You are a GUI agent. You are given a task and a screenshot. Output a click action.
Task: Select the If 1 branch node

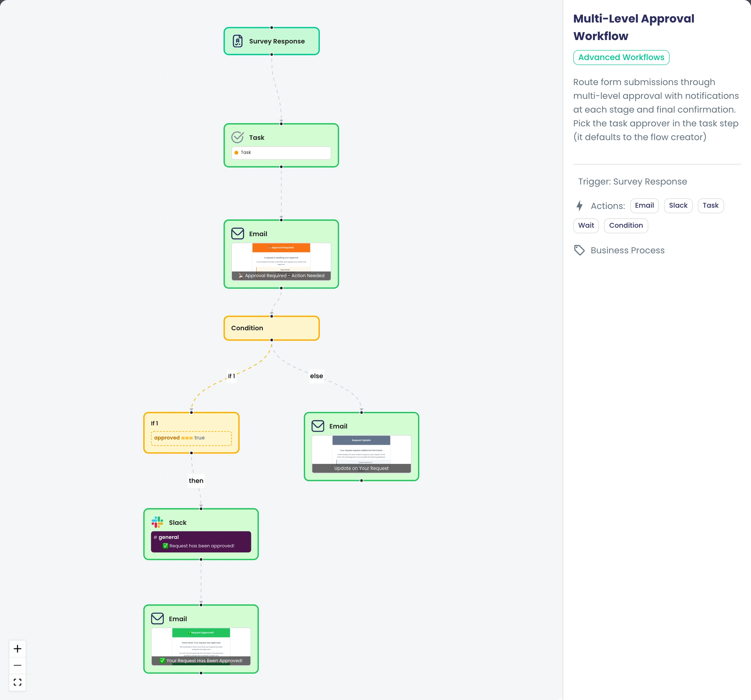(x=192, y=433)
